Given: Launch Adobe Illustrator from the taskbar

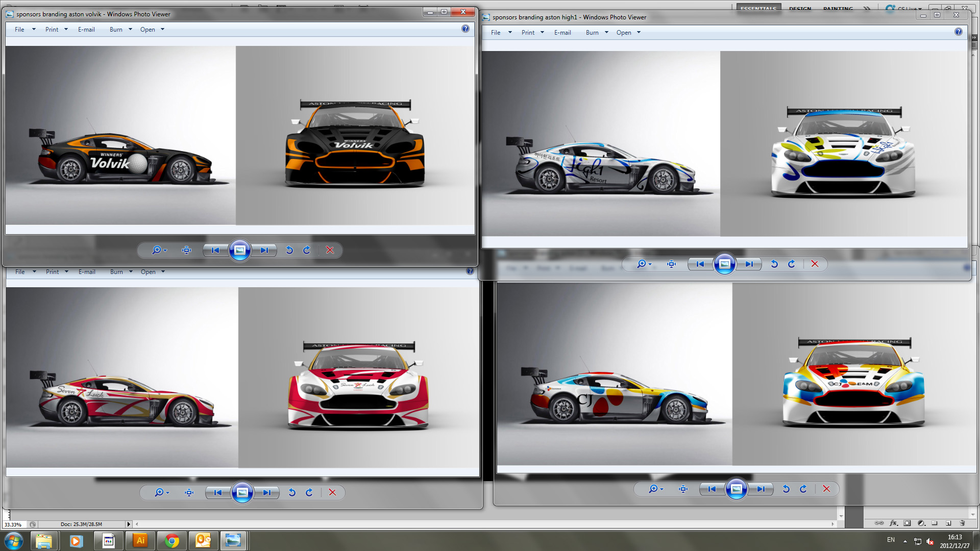Looking at the screenshot, I should coord(140,540).
